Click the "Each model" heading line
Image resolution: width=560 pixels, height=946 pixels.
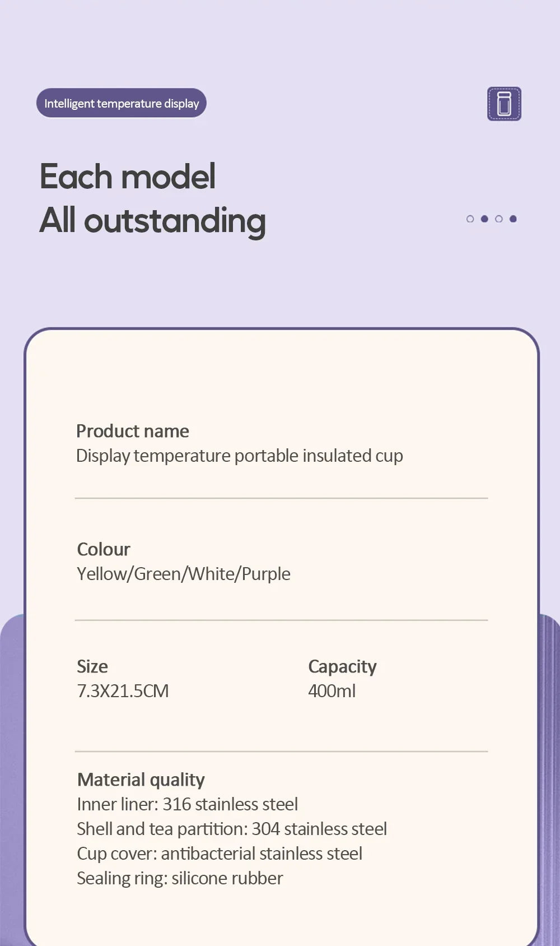pyautogui.click(x=128, y=177)
